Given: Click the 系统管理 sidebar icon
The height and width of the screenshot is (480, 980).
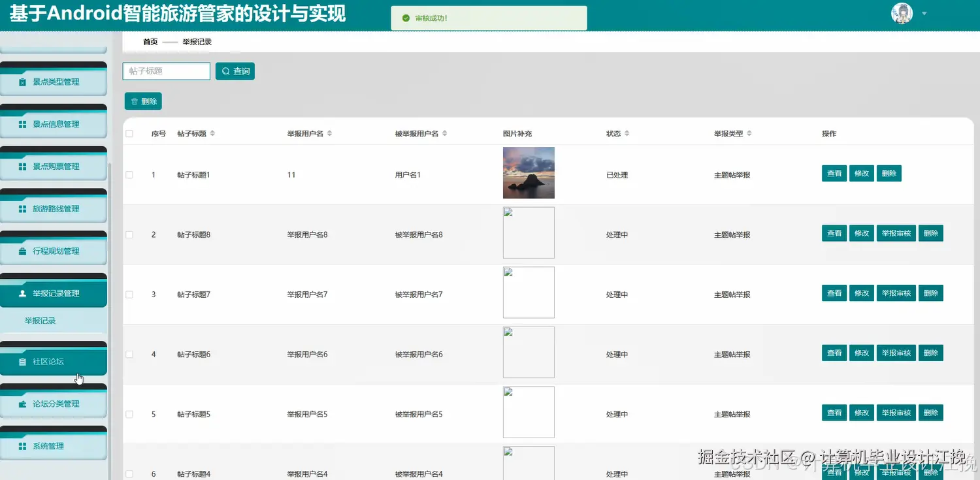Looking at the screenshot, I should 24,445.
